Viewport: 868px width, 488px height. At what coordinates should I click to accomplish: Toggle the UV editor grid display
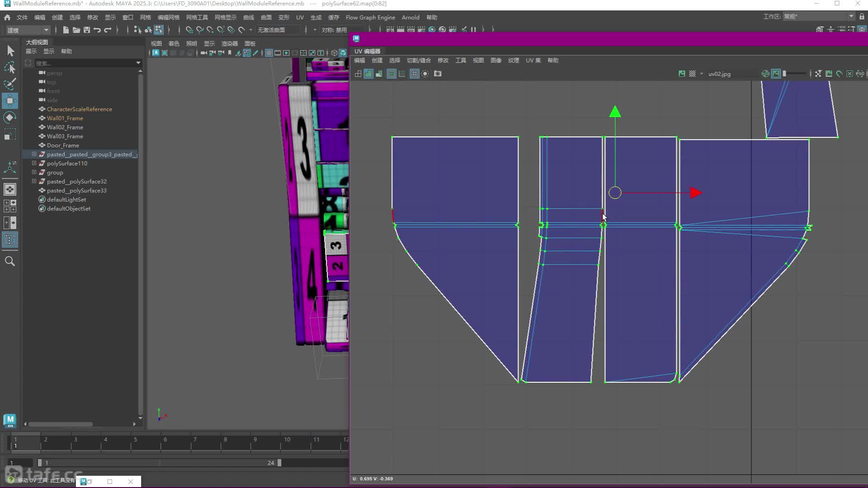coord(414,74)
